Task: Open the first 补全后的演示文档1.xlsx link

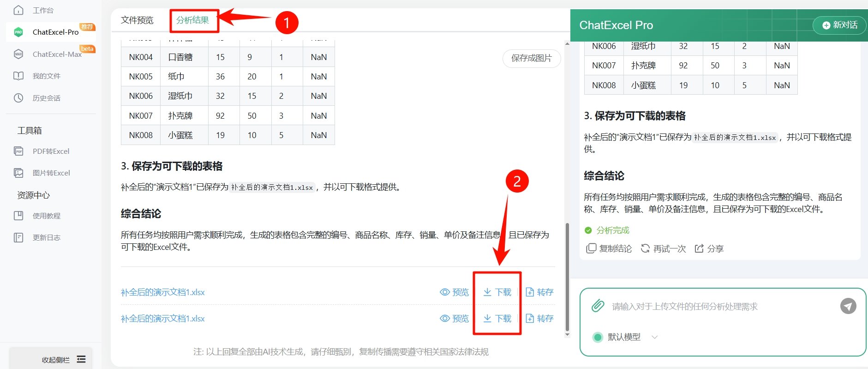Action: click(x=162, y=292)
